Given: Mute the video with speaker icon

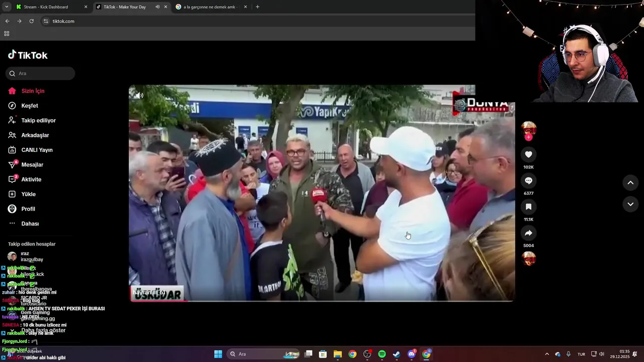Looking at the screenshot, I should tap(139, 96).
